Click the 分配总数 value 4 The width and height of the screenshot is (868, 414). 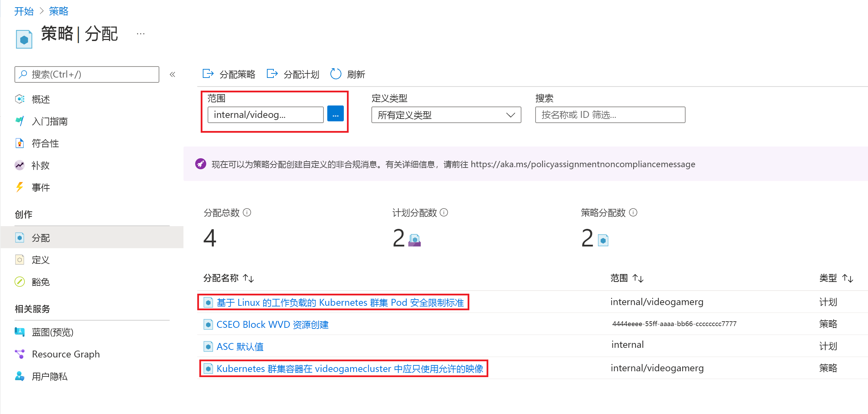click(x=210, y=238)
